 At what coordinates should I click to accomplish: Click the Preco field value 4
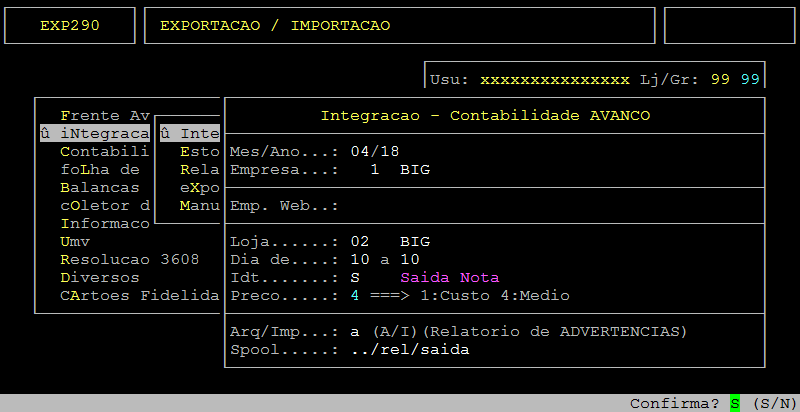(x=355, y=296)
